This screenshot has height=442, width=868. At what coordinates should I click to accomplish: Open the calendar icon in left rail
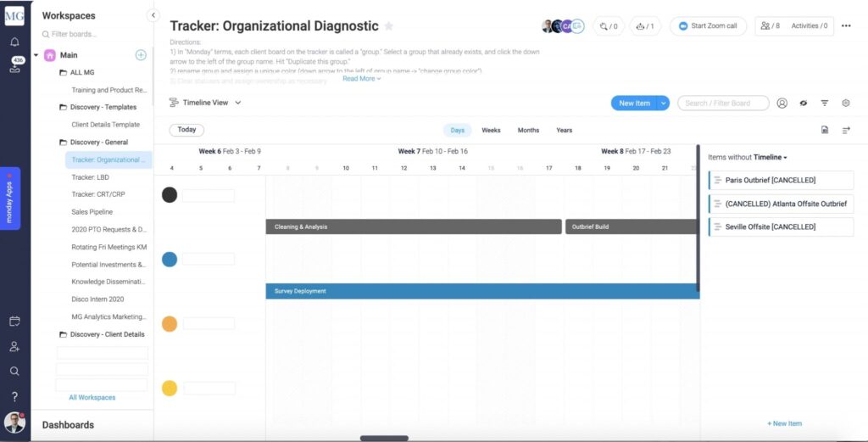pyautogui.click(x=14, y=322)
